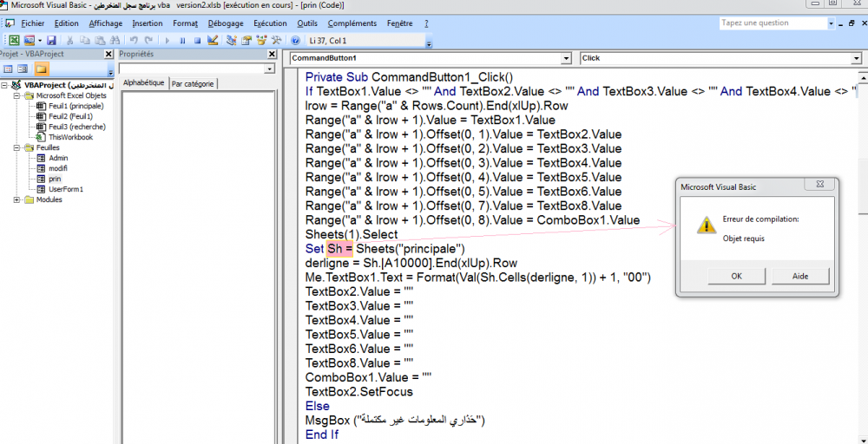Open the Toolbox hammer-wrench icon
Viewport: 868px width, 444px height.
(x=276, y=41)
